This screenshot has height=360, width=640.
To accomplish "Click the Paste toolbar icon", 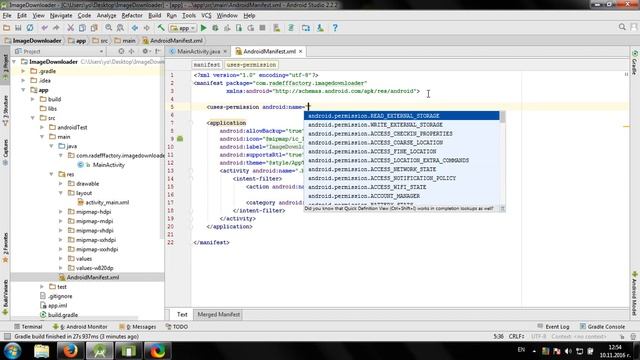I will click(94, 28).
